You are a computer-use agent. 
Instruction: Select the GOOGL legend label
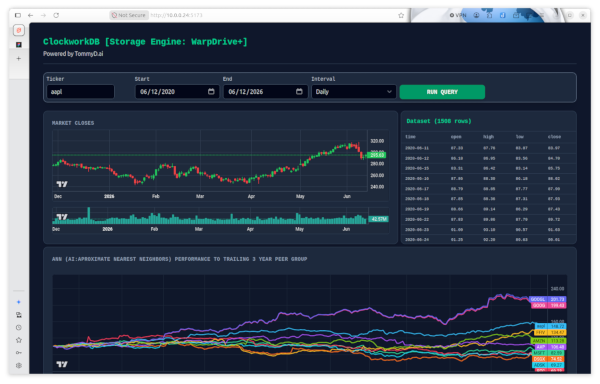coord(548,299)
